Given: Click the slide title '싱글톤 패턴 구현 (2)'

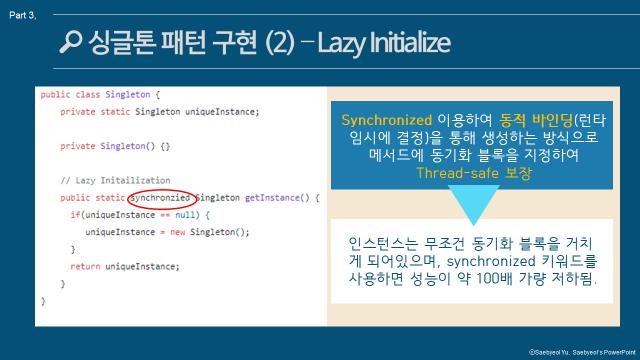Looking at the screenshot, I should tap(191, 42).
